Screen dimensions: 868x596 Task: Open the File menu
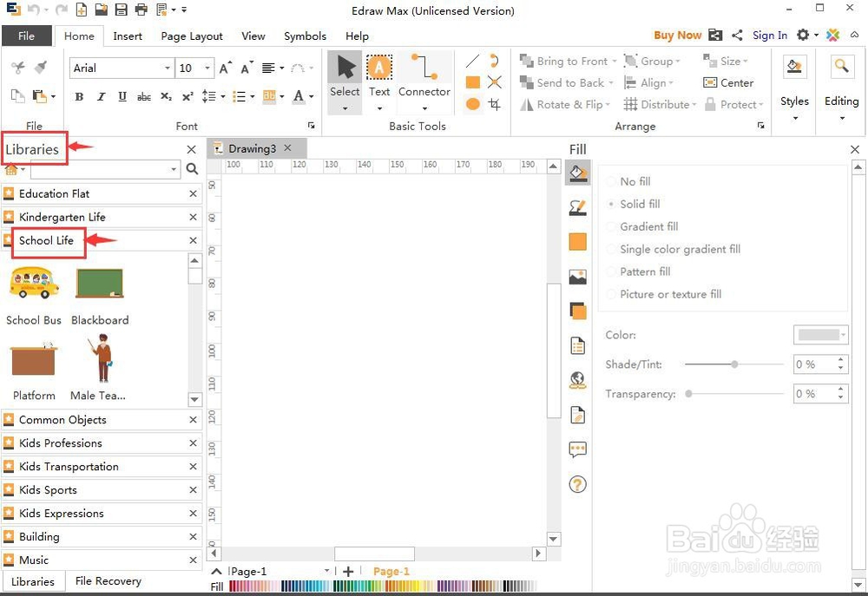pyautogui.click(x=27, y=36)
